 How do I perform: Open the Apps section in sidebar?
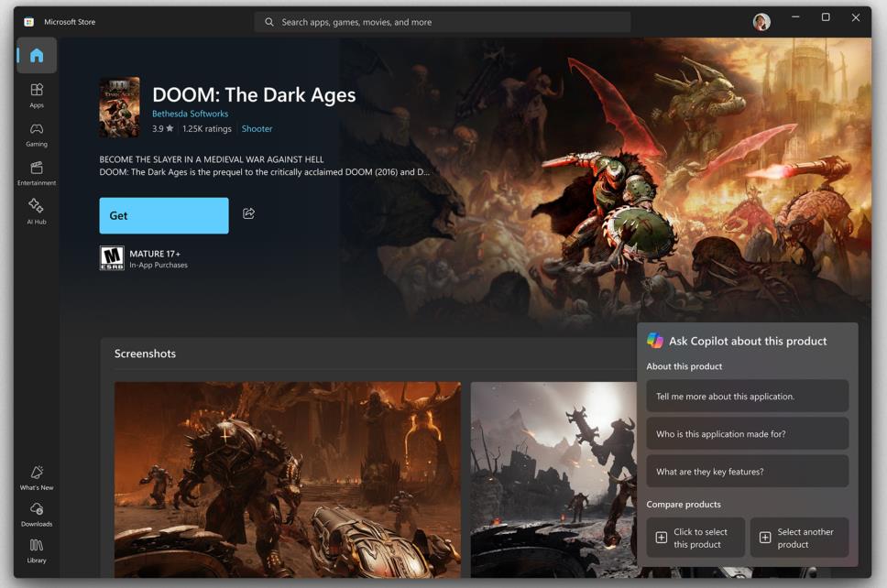(x=37, y=95)
